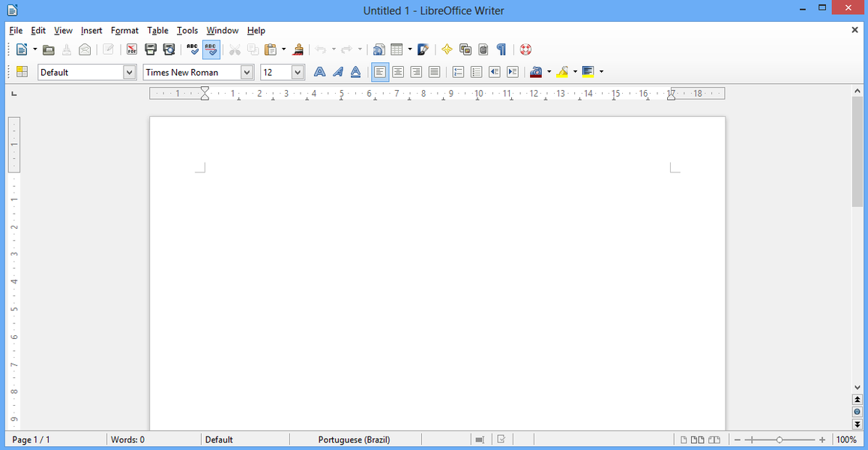Open the Format menu
This screenshot has height=450, width=868.
tap(124, 31)
